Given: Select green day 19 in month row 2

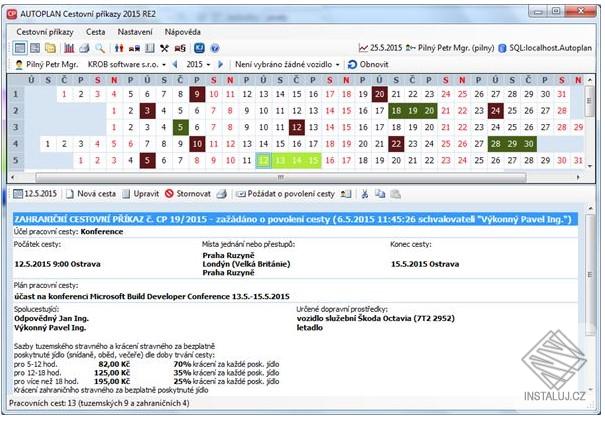Looking at the screenshot, I should point(413,111).
